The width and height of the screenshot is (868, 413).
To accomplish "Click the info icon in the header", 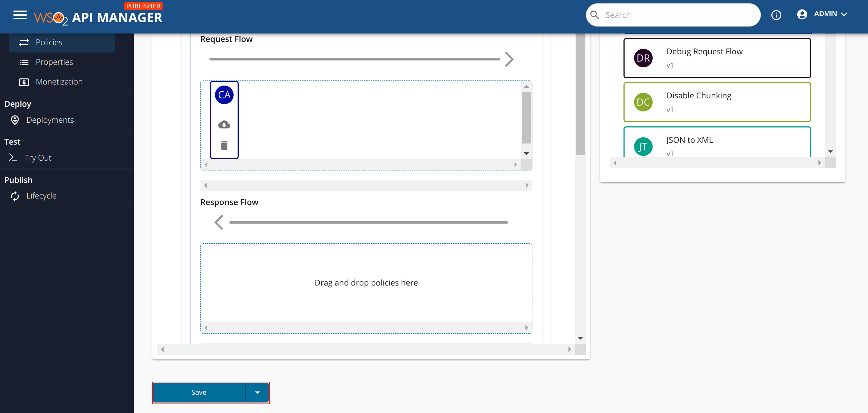I will (777, 15).
